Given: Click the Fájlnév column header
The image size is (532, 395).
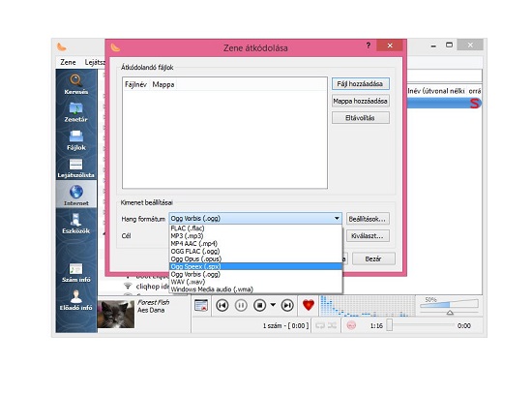Looking at the screenshot, I should pyautogui.click(x=135, y=84).
